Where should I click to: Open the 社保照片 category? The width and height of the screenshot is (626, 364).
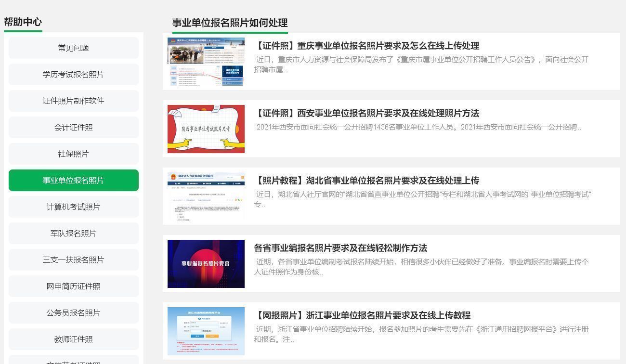click(73, 154)
